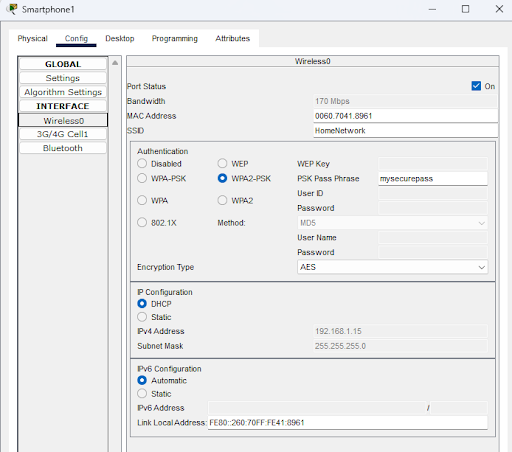The height and width of the screenshot is (452, 512).
Task: Expand the Method MD5 dropdown
Action: pyautogui.click(x=392, y=223)
